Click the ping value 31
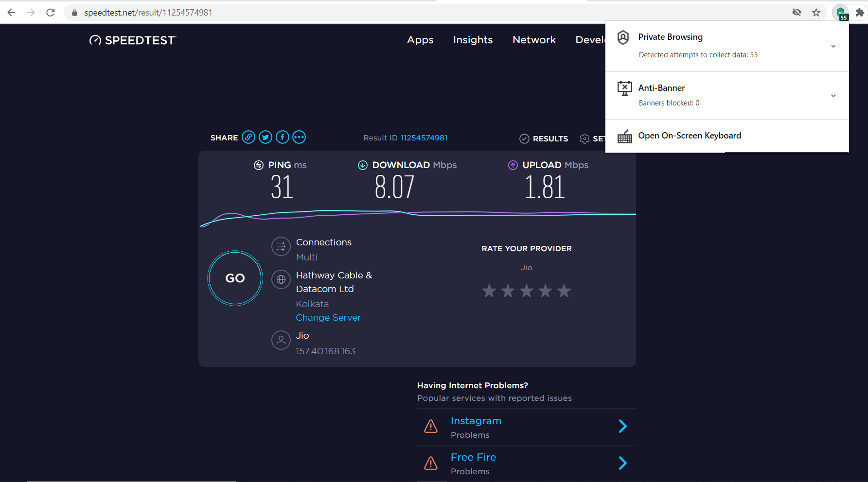Screen dimensions: 868x482 tap(282, 187)
